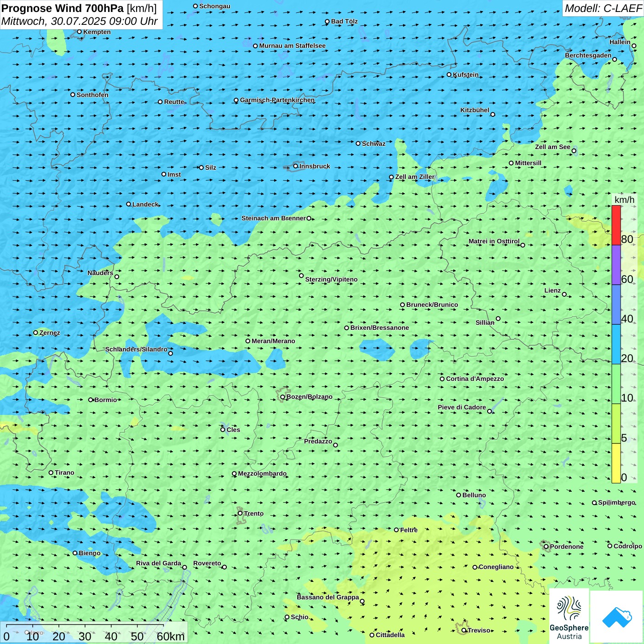Click the 'Sillian' town label
The image size is (644, 644).
pyautogui.click(x=485, y=322)
